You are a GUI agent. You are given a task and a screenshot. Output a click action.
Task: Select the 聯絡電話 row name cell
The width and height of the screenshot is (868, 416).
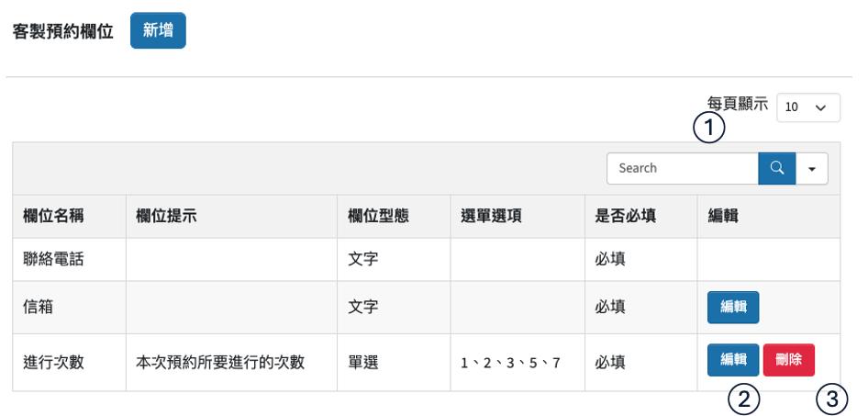(53, 259)
